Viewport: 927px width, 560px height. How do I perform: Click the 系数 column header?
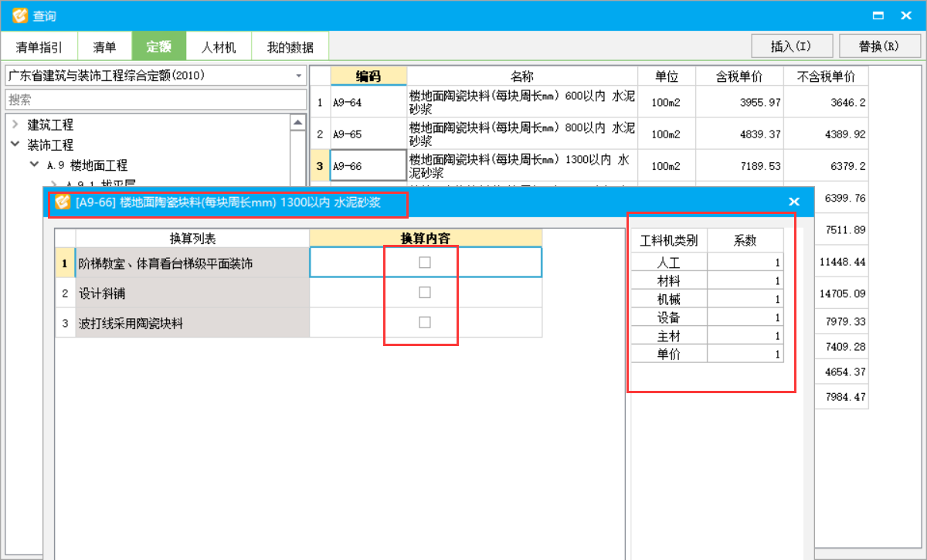pos(745,240)
